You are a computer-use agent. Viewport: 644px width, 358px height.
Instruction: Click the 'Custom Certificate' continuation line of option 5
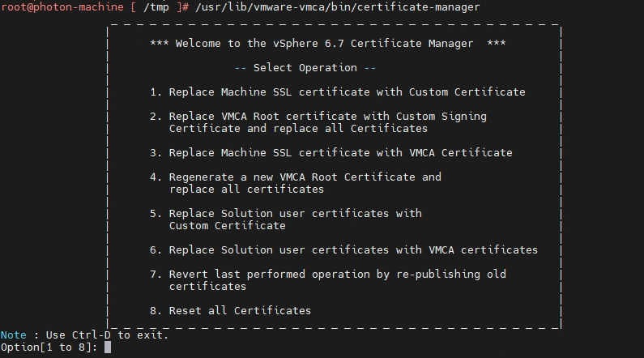point(227,226)
